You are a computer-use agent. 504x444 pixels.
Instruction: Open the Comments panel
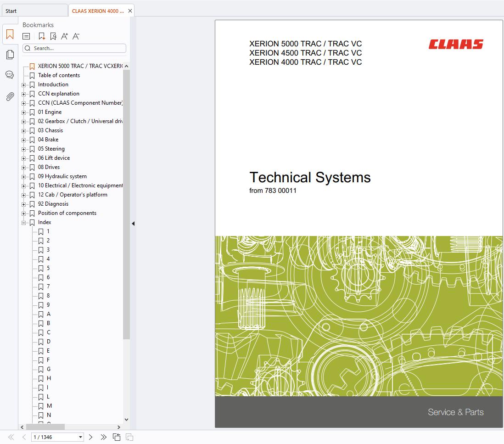pos(10,75)
